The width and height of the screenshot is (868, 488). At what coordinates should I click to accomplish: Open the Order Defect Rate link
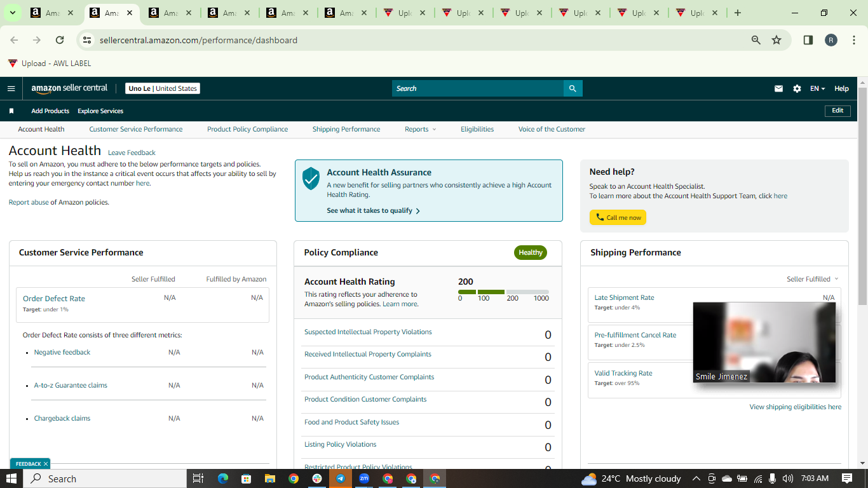(54, 299)
